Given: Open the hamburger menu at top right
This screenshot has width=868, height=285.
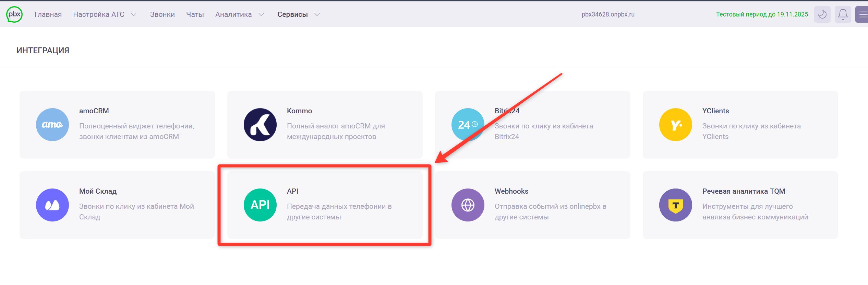Looking at the screenshot, I should (x=862, y=14).
